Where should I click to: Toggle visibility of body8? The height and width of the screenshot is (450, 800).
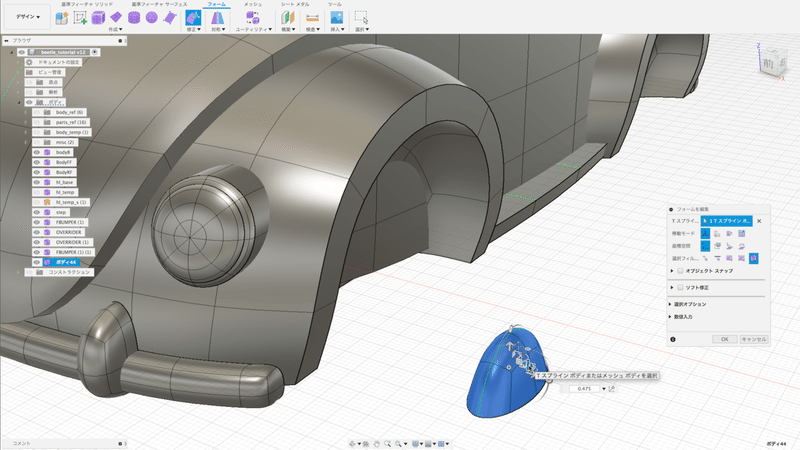pyautogui.click(x=36, y=152)
